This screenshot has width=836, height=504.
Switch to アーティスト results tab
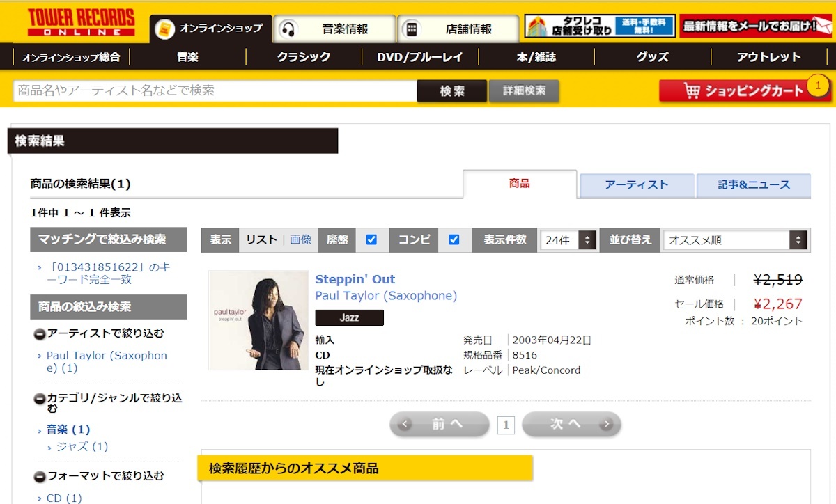637,185
